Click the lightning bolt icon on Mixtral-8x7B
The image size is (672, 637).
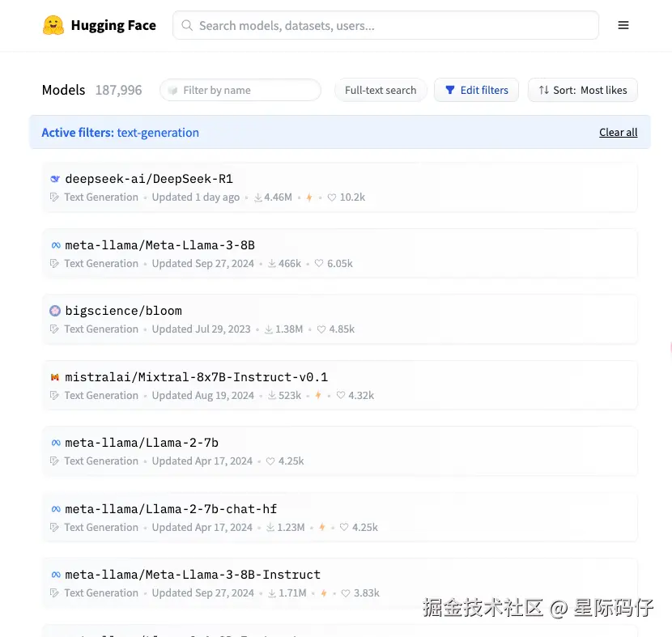click(x=318, y=396)
